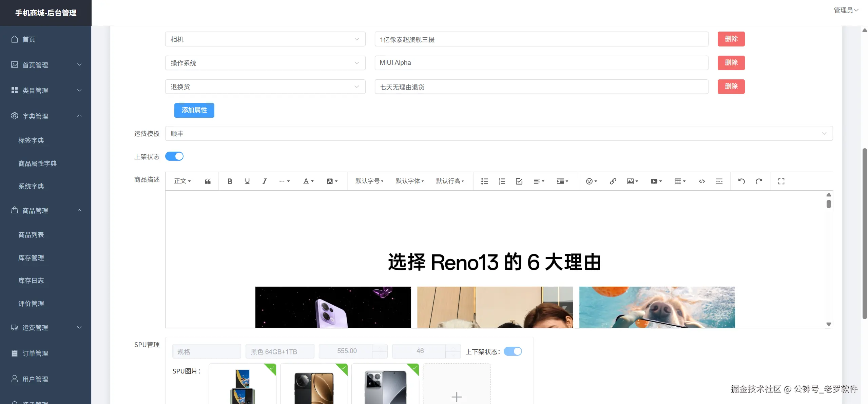Click the bold formatting icon
This screenshot has height=404, width=868.
click(x=230, y=181)
